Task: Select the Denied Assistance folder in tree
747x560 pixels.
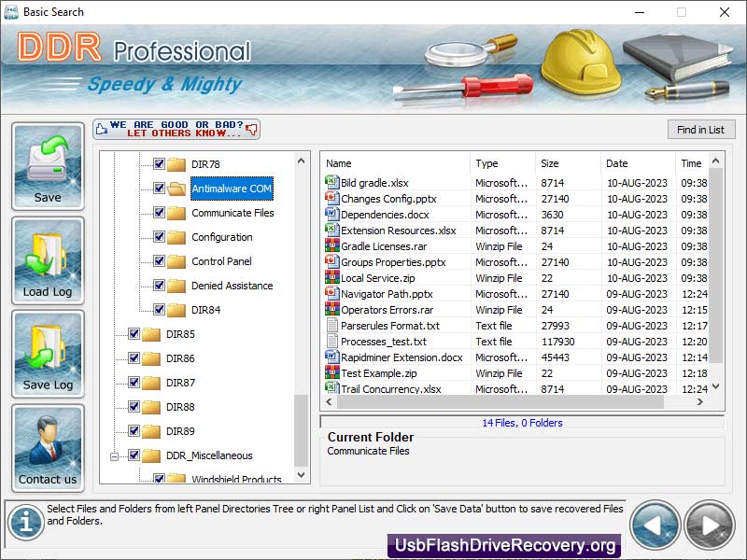Action: click(x=232, y=286)
